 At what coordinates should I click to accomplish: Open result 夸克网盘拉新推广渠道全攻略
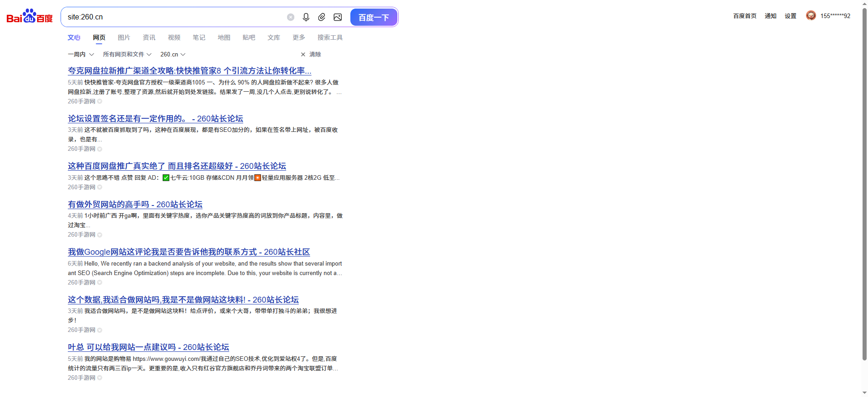point(189,71)
